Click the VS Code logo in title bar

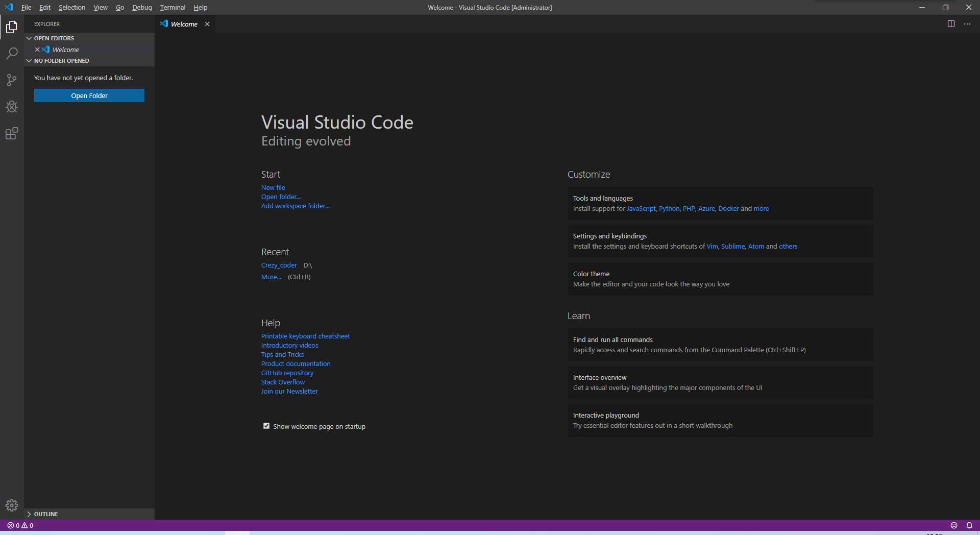coord(9,7)
